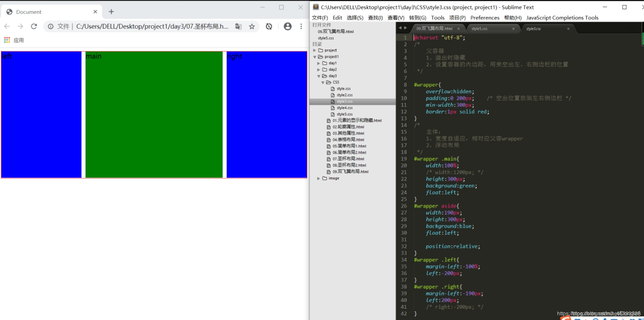
Task: Close the style3.css editor tab
Action: [568, 29]
